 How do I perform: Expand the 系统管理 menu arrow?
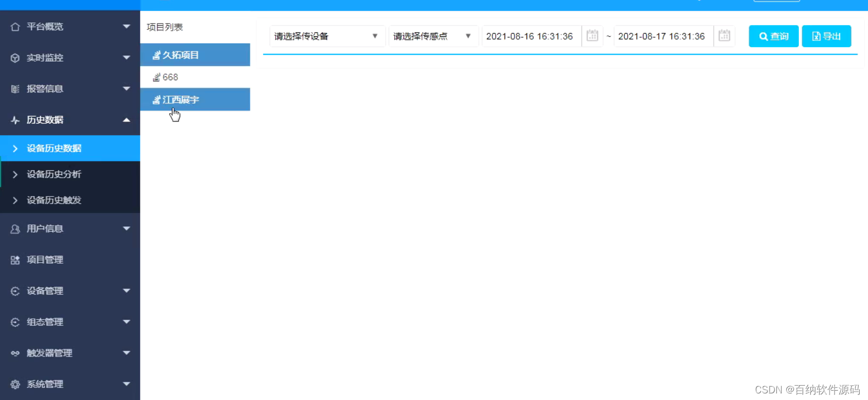point(127,384)
